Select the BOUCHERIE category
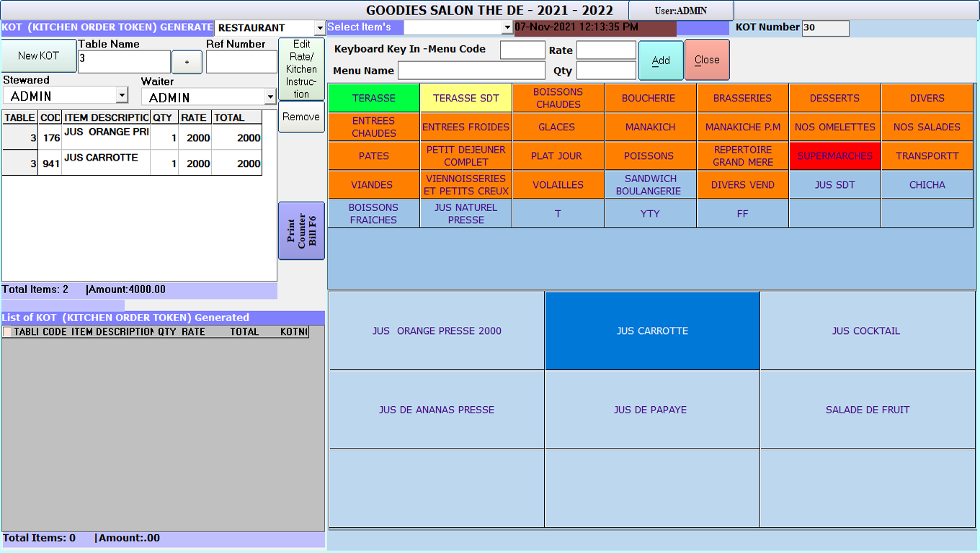This screenshot has height=553, width=980. (x=650, y=98)
